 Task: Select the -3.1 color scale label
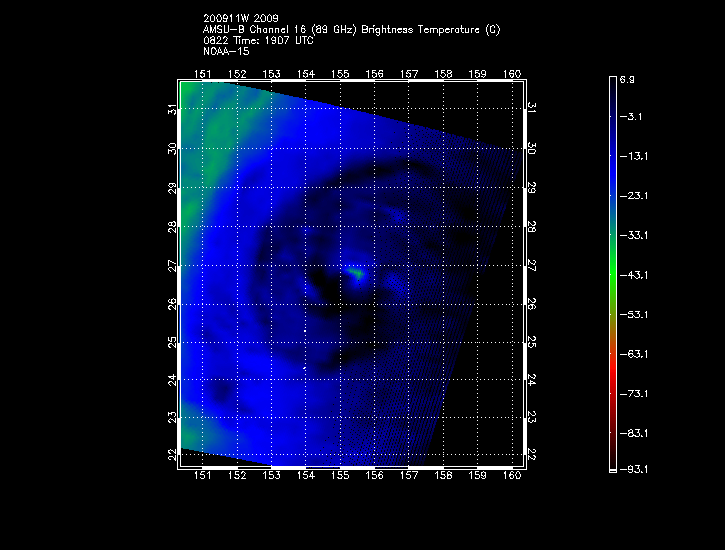pyautogui.click(x=631, y=116)
